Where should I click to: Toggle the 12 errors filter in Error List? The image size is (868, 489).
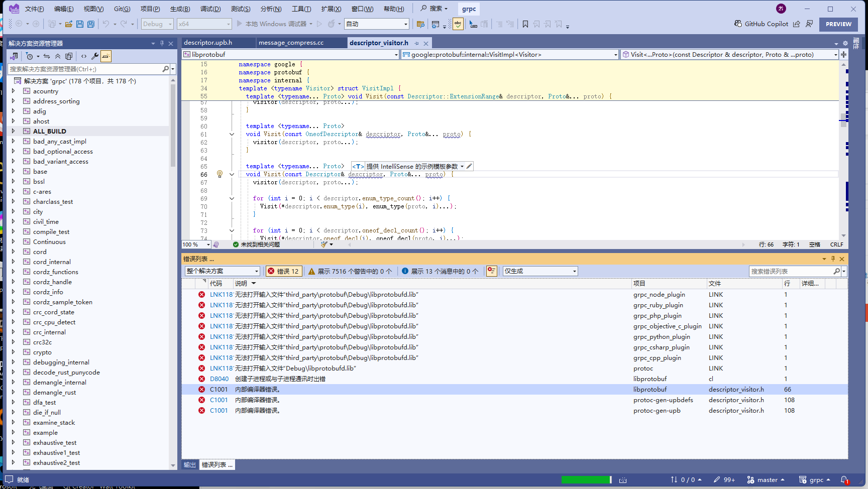tap(283, 271)
